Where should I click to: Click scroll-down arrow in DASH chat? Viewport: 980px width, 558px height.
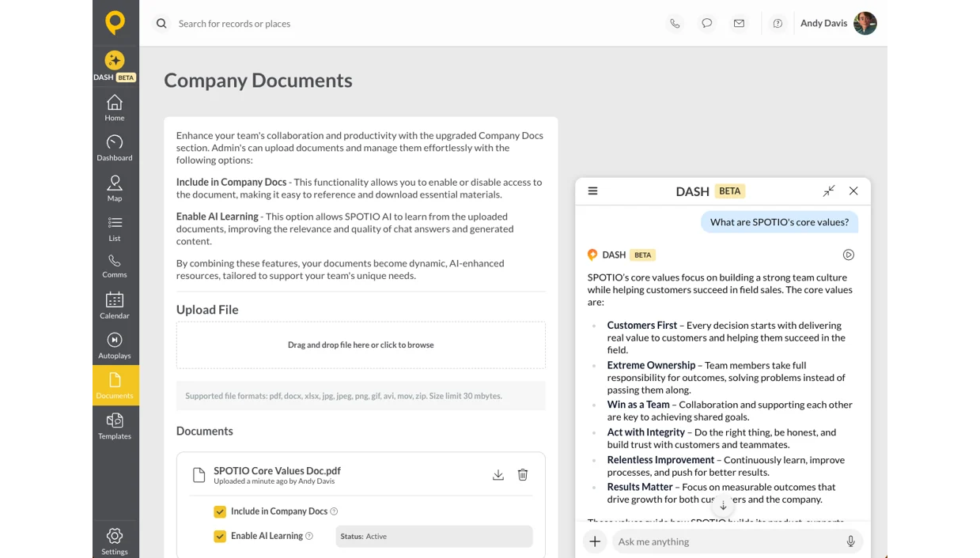[x=723, y=506]
